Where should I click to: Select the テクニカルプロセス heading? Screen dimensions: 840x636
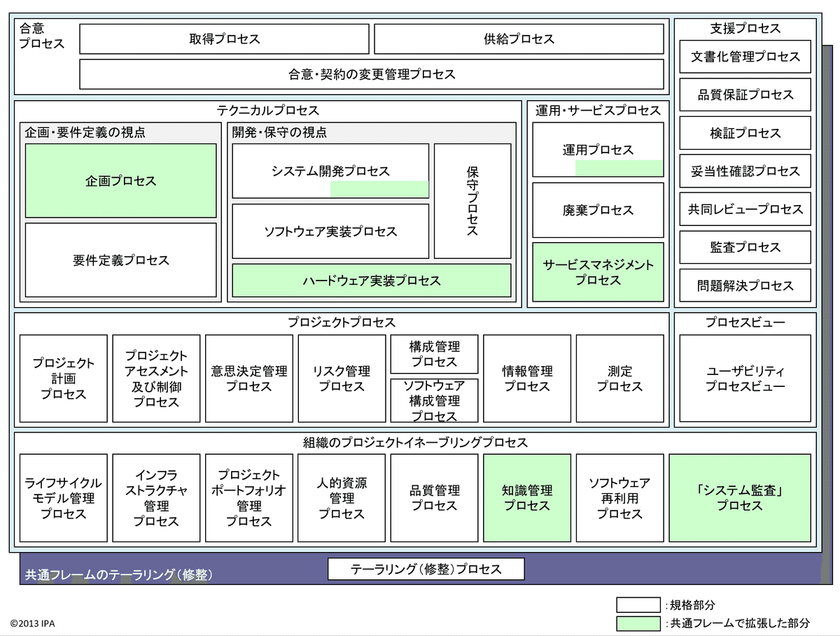pyautogui.click(x=268, y=111)
